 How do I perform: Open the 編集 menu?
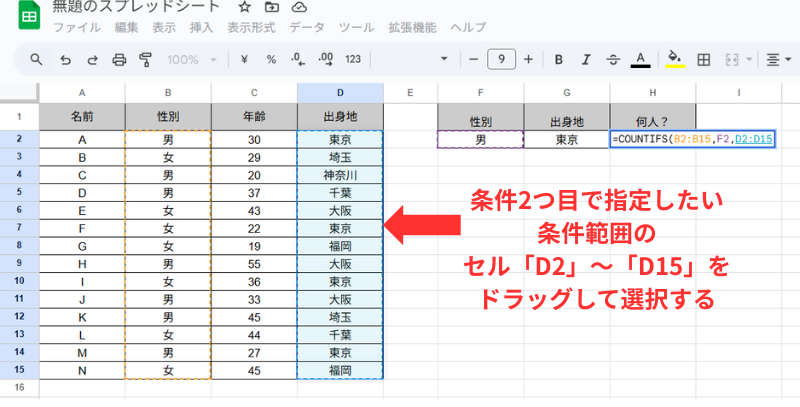pyautogui.click(x=126, y=28)
